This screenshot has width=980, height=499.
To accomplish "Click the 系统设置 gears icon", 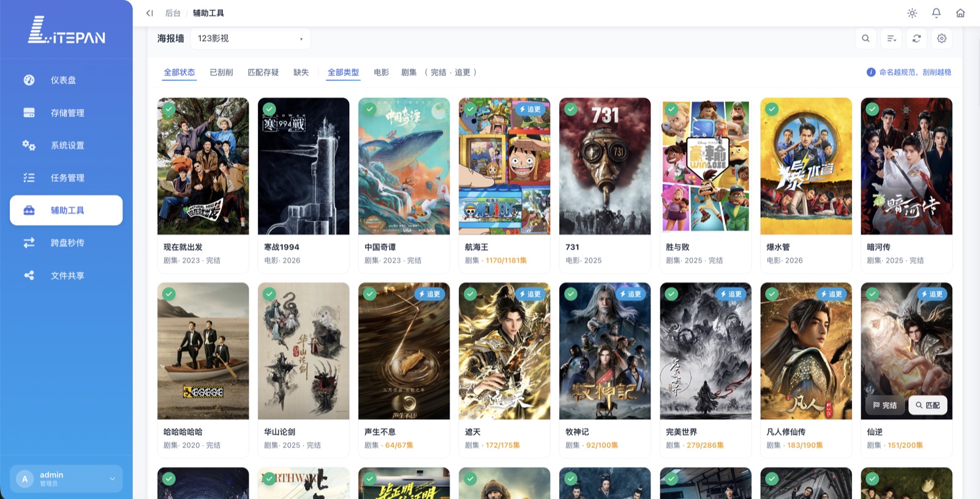I will [x=29, y=145].
